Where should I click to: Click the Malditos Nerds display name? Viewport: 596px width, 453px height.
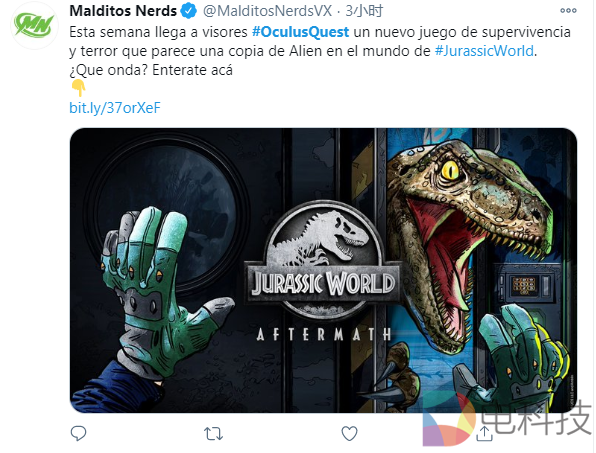pyautogui.click(x=123, y=11)
